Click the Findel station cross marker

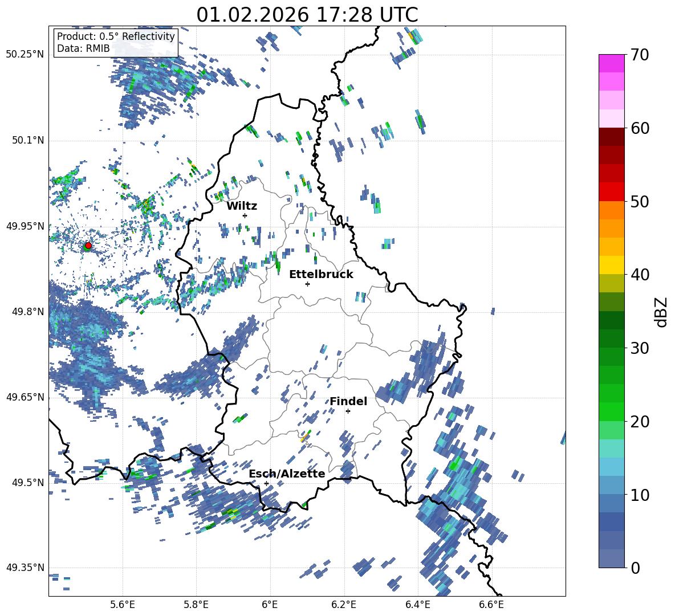(x=348, y=411)
